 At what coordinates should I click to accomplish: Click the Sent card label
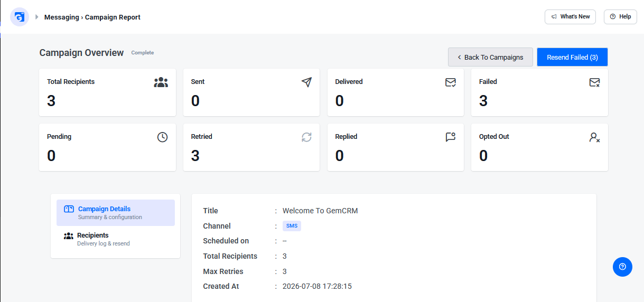click(198, 82)
